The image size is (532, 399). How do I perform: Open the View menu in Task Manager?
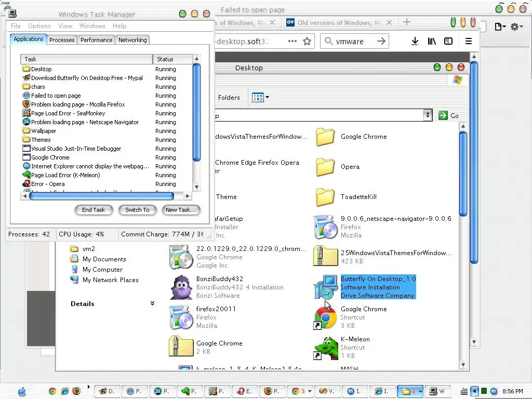coord(65,26)
